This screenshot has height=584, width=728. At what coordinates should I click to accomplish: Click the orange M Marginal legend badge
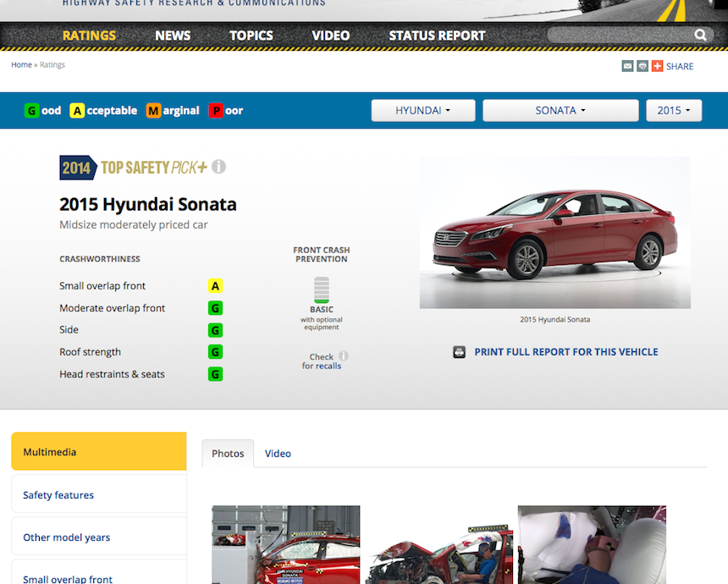click(153, 111)
